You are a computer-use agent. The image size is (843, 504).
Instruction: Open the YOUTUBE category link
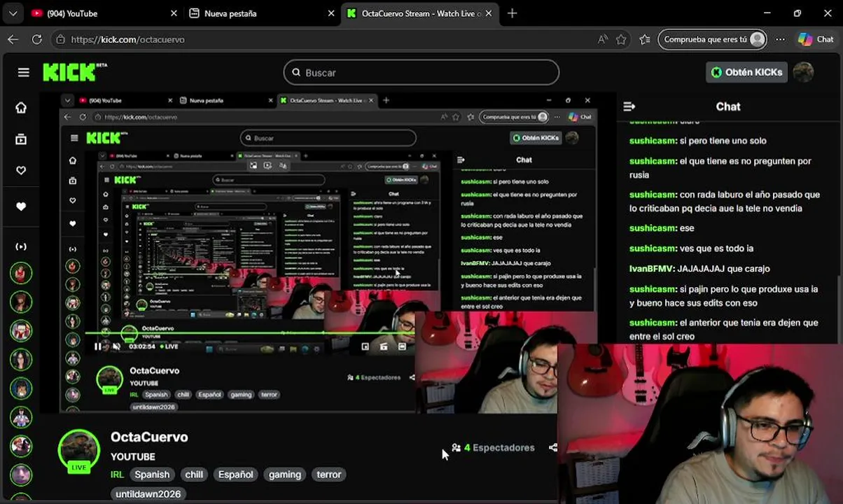(132, 456)
